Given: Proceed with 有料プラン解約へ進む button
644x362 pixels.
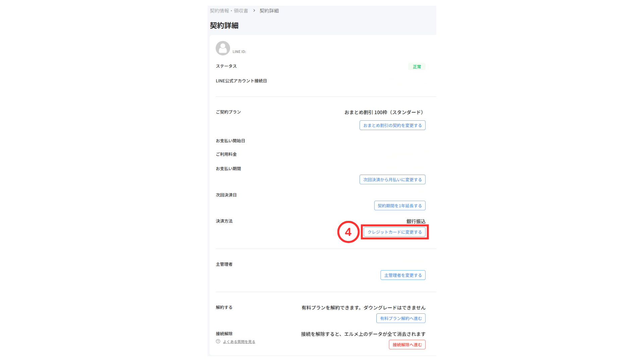Looking at the screenshot, I should click(401, 318).
